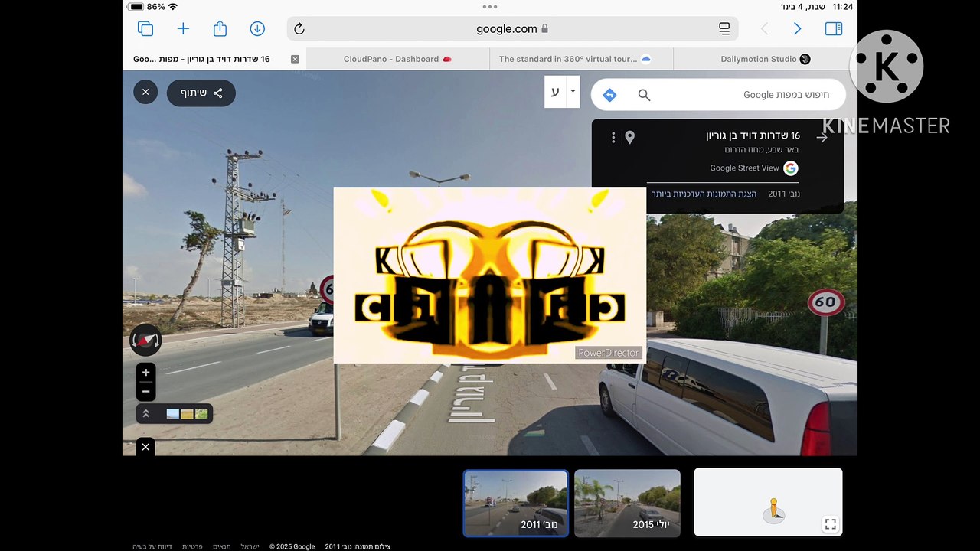Click the שיתוף share button

pyautogui.click(x=201, y=93)
